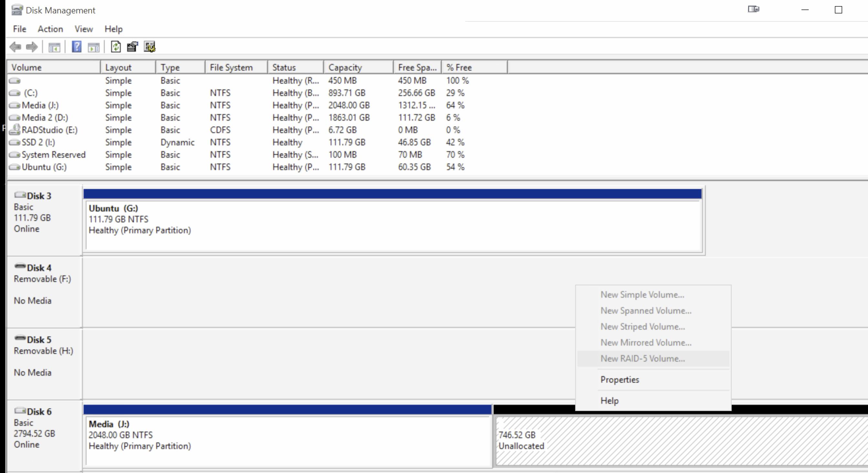Click the Back arrow toolbar icon

[x=16, y=47]
